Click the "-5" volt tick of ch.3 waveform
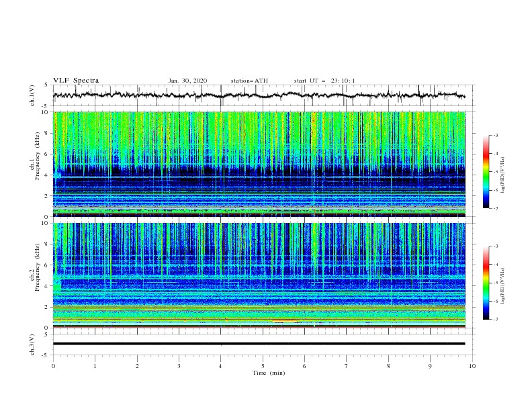This screenshot has width=532, height=411. (46, 355)
